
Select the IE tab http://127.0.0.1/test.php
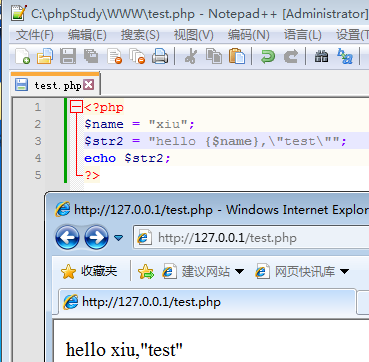click(x=207, y=302)
